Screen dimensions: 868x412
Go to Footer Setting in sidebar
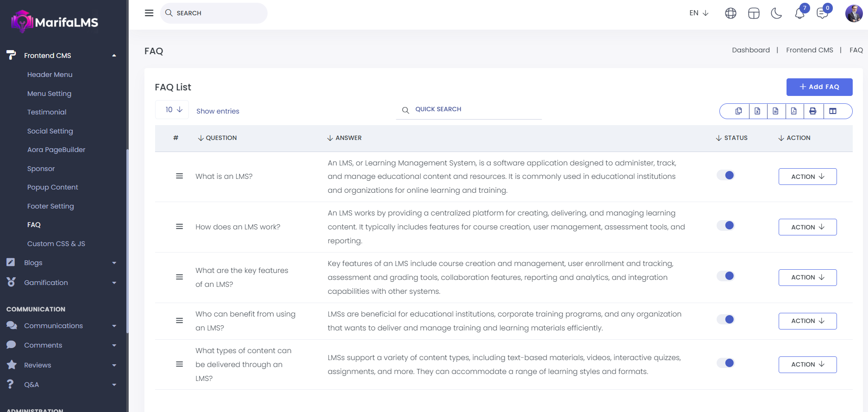[x=50, y=206]
